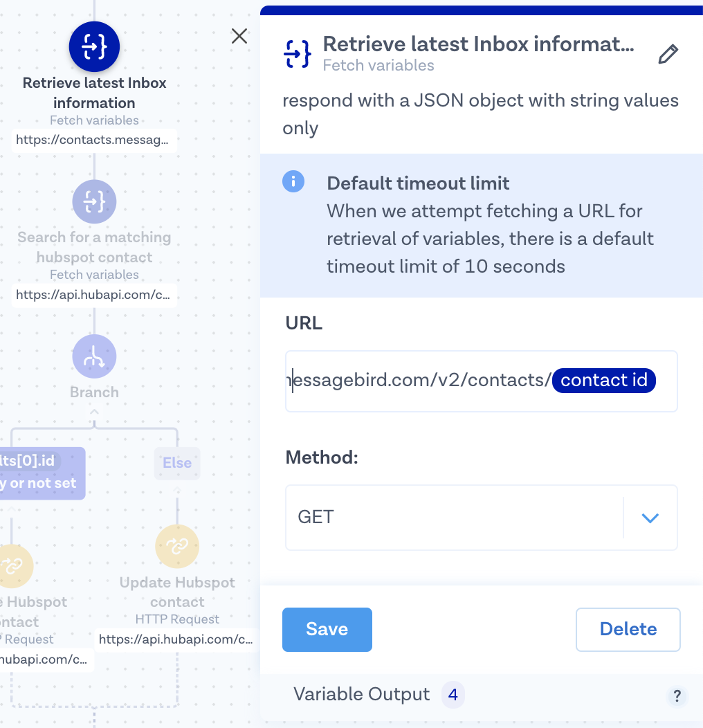The width and height of the screenshot is (703, 728).
Task: Select the Else branch label
Action: click(177, 463)
